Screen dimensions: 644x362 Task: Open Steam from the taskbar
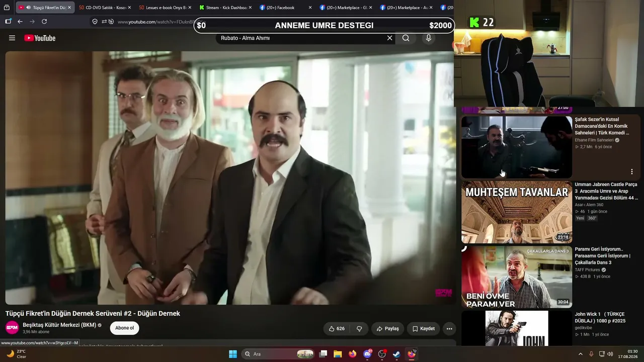pos(396,354)
